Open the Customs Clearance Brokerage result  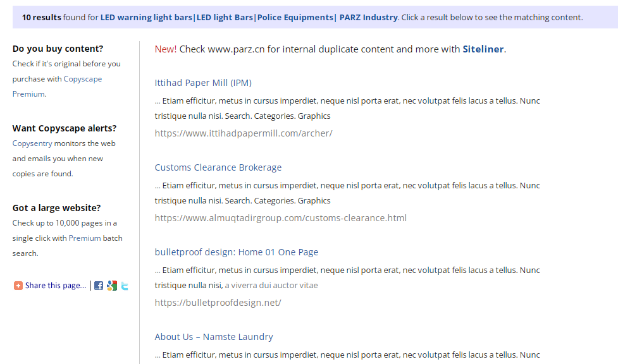[218, 167]
